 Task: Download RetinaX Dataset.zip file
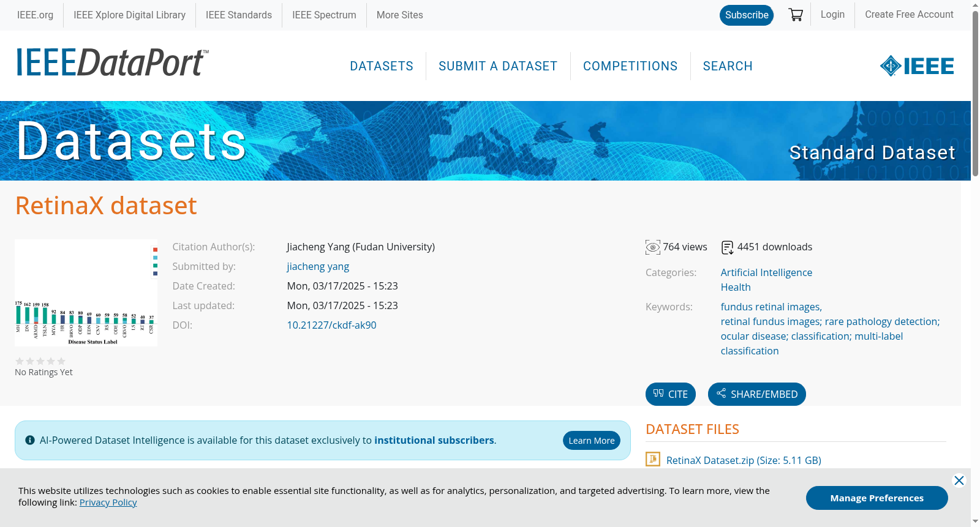(x=744, y=460)
